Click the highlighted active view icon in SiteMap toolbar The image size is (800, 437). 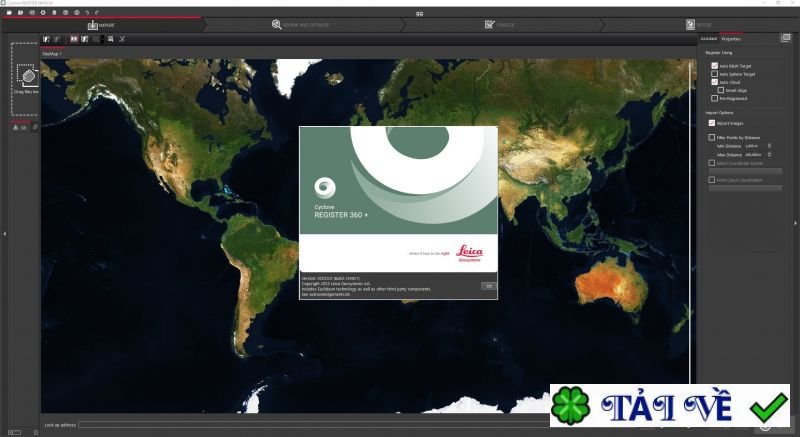tap(74, 39)
